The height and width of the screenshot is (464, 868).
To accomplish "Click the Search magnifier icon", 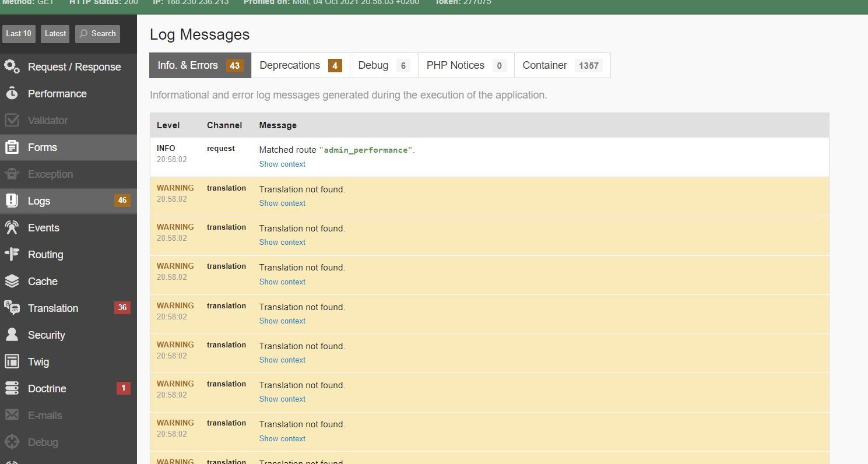I will (83, 34).
